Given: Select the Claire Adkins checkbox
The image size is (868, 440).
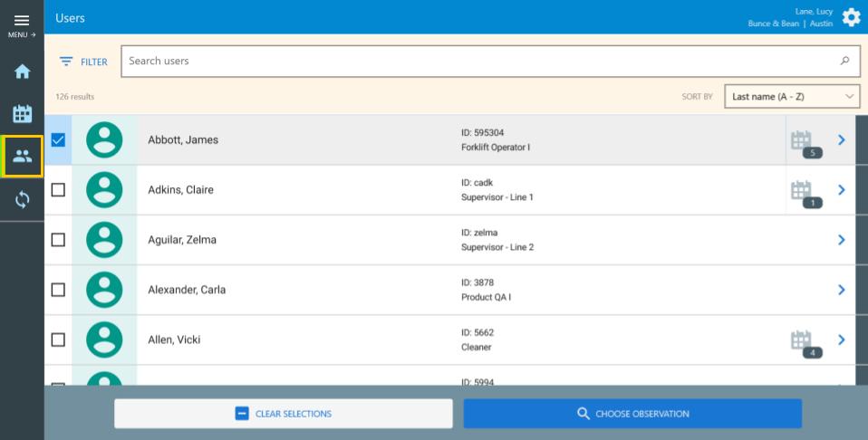Looking at the screenshot, I should pos(58,190).
